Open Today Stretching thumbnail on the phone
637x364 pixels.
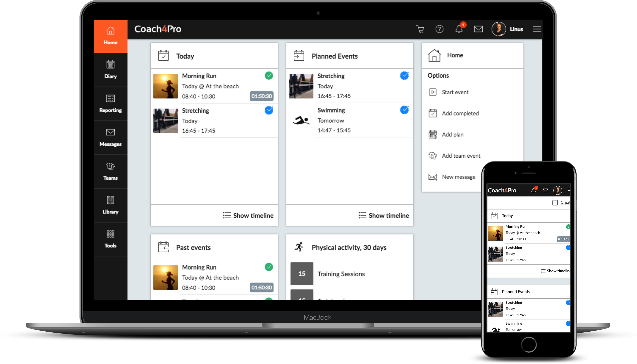coord(495,254)
